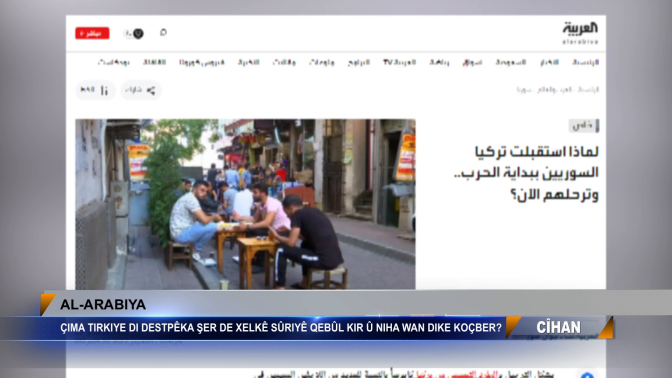Click the Al Arabiya logo

(580, 33)
